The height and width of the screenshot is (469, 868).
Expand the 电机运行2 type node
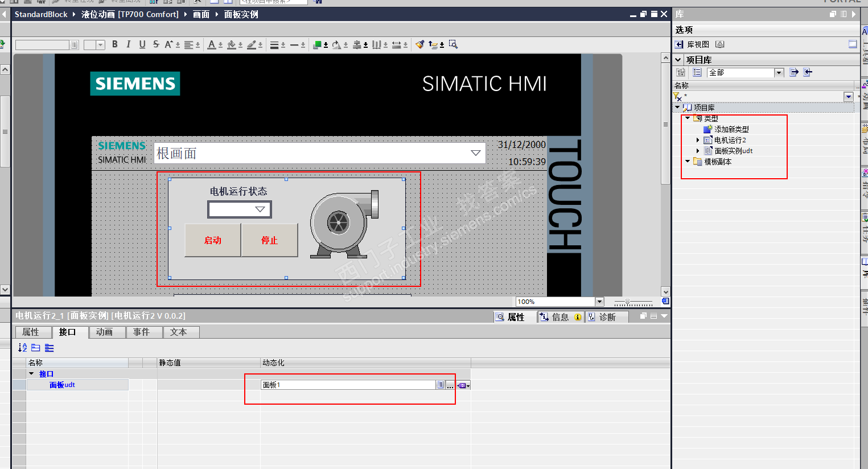click(x=698, y=140)
